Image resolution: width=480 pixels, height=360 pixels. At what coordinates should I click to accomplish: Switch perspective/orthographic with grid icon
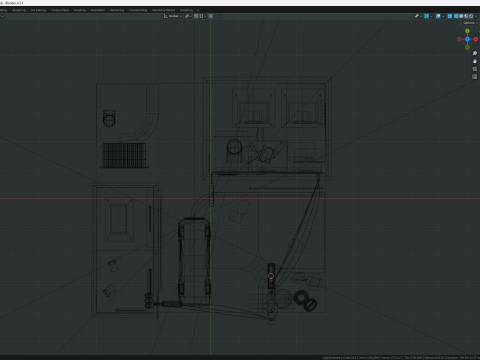pyautogui.click(x=475, y=77)
